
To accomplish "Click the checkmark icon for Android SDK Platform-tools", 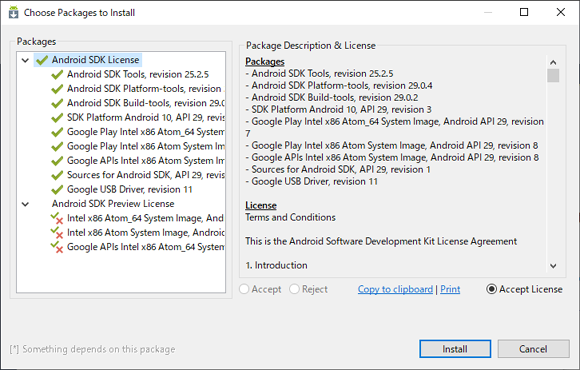I will [x=57, y=89].
